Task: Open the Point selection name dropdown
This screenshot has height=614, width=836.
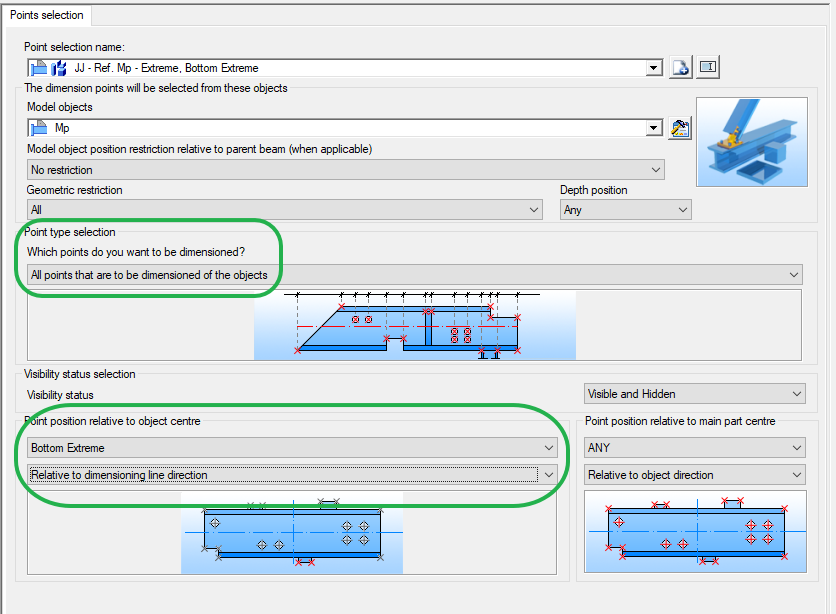Action: click(653, 67)
